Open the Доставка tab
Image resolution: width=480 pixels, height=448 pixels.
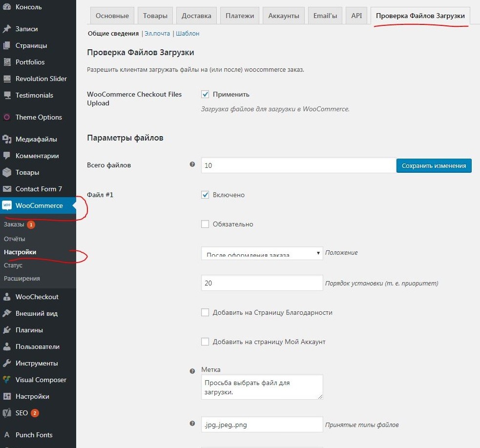coord(196,16)
